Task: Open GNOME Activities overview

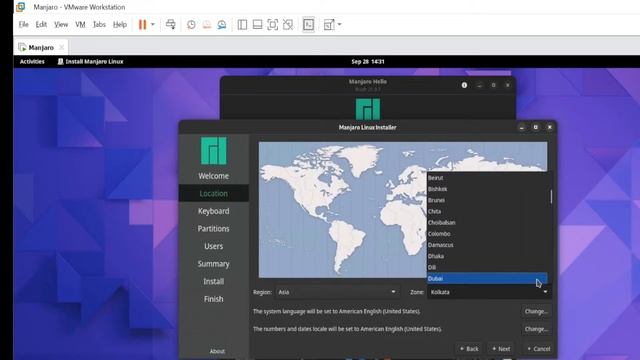Action: click(32, 62)
